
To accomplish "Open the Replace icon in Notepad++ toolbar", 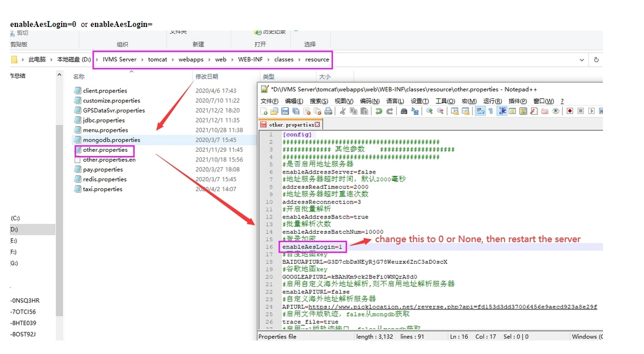I will point(415,111).
